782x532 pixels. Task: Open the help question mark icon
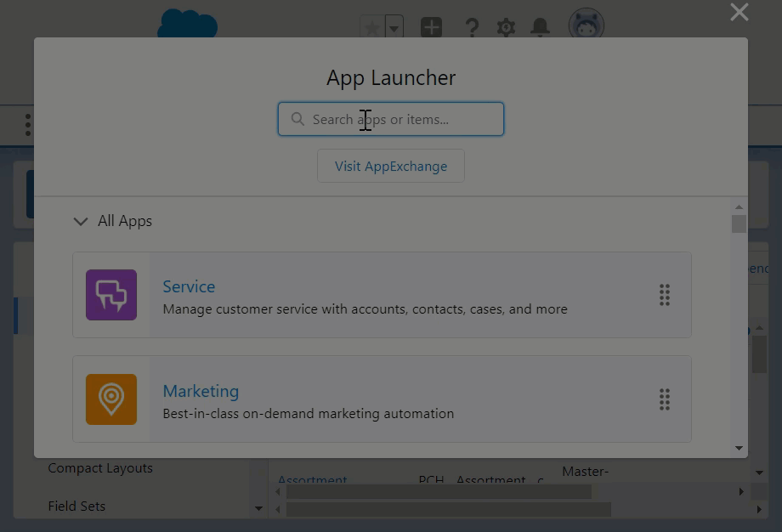pyautogui.click(x=472, y=27)
